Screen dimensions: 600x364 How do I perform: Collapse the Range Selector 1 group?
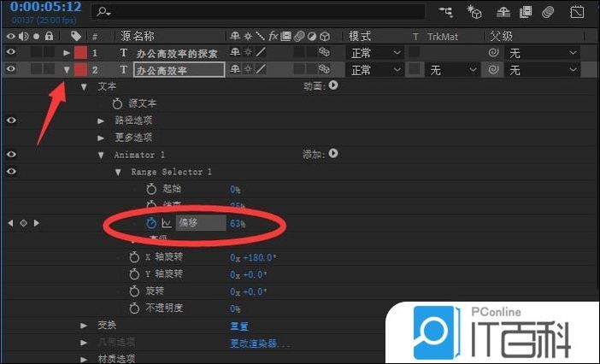tap(118, 173)
